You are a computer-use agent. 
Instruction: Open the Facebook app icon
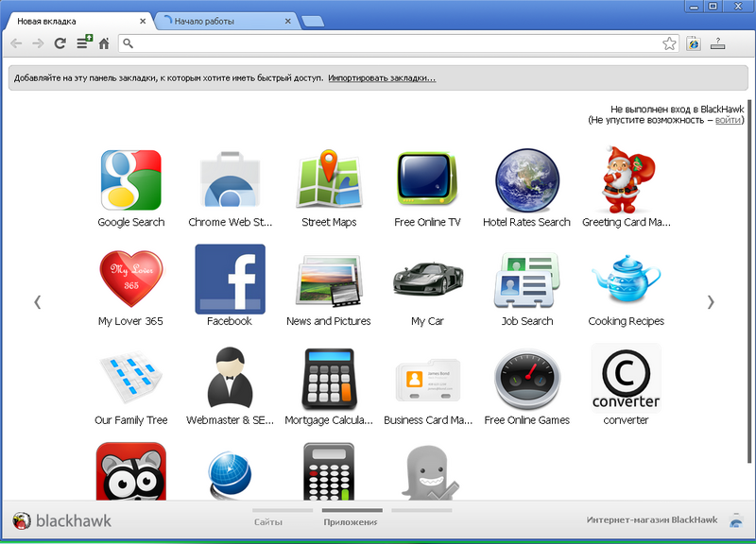pos(230,280)
